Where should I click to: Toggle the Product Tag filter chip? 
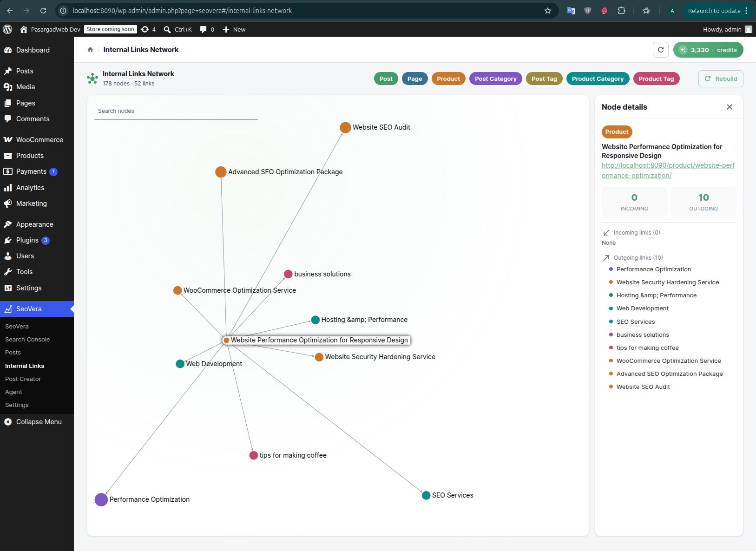point(656,79)
